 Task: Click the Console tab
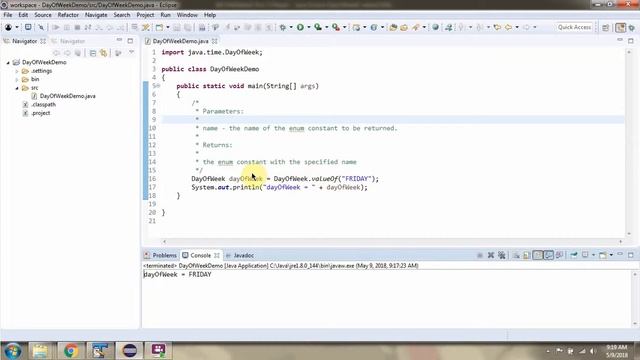[x=200, y=256]
